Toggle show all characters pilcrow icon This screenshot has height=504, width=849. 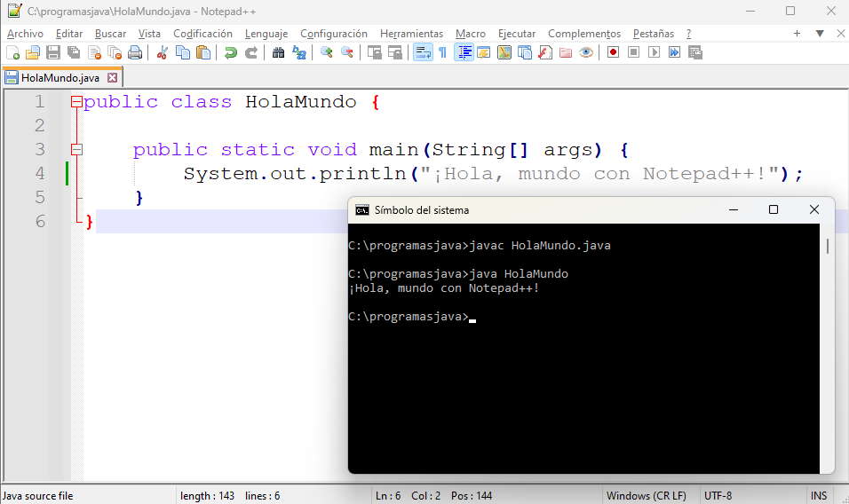(x=443, y=52)
